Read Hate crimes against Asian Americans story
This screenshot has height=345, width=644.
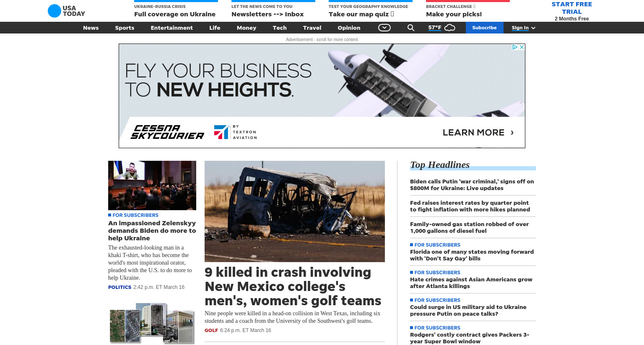point(471,283)
